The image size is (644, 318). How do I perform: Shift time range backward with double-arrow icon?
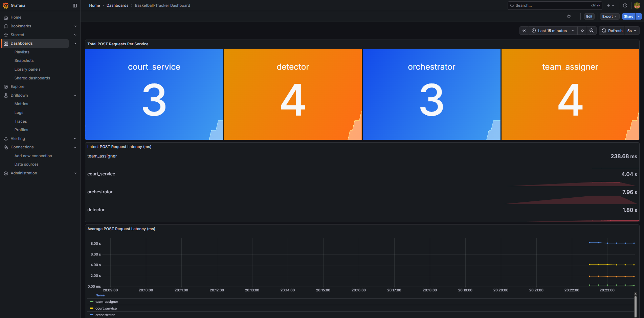click(x=524, y=31)
